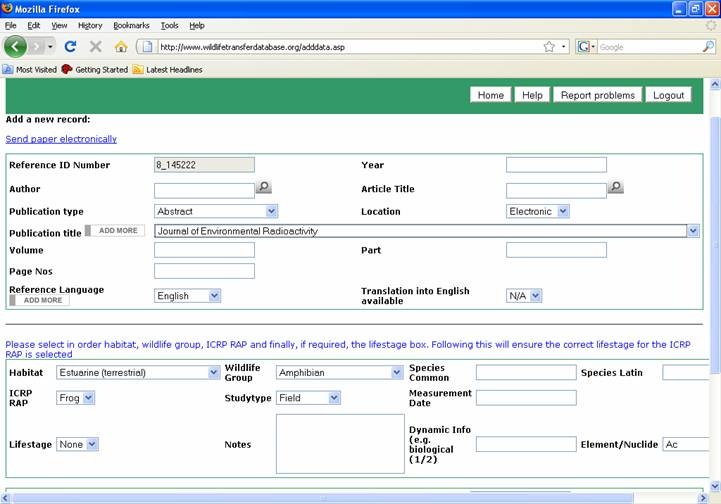Click the page identity icon in address bar
This screenshot has height=504, width=721.
(x=147, y=46)
